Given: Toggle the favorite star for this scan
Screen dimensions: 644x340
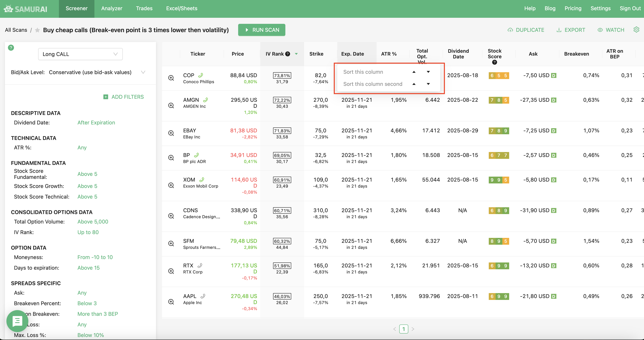Looking at the screenshot, I should coord(37,30).
